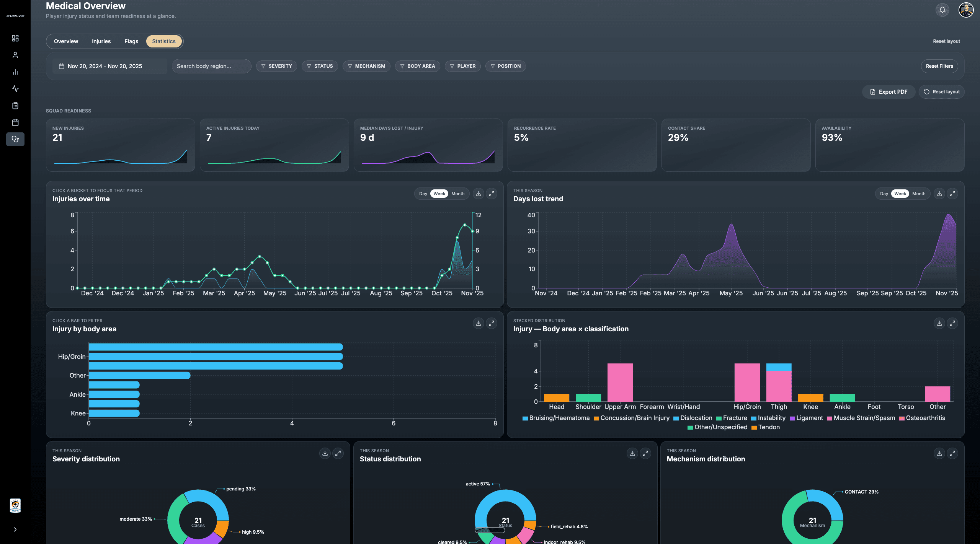
Task: Open the notifications bell icon
Action: (942, 10)
